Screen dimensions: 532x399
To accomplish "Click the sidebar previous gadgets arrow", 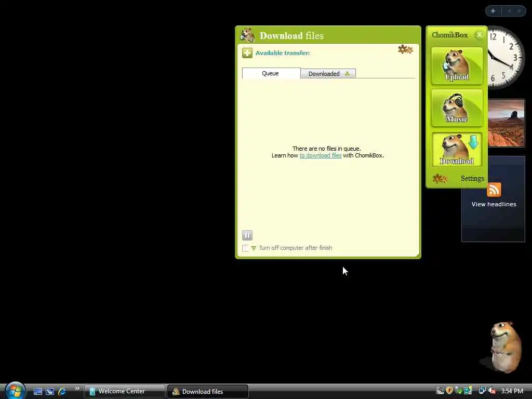I will click(509, 11).
